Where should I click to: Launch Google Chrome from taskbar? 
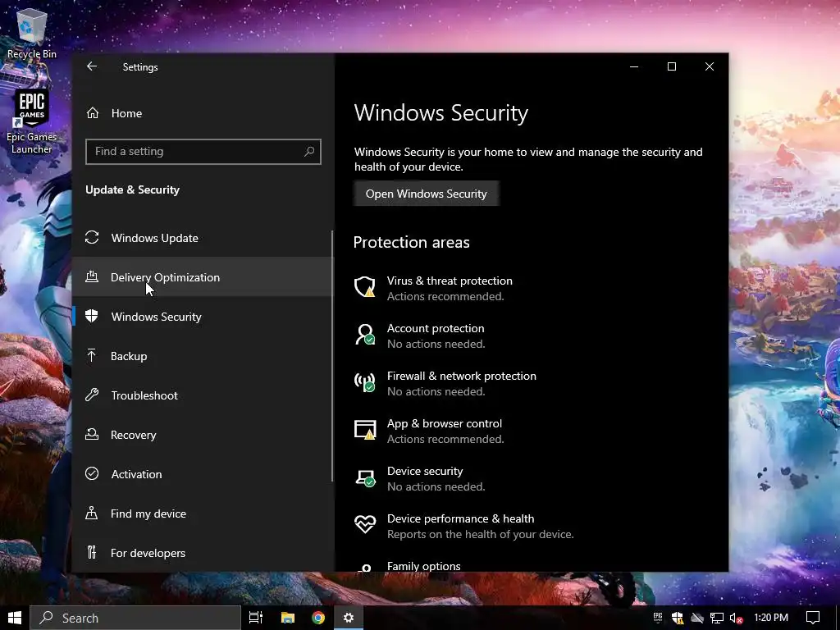coord(318,618)
